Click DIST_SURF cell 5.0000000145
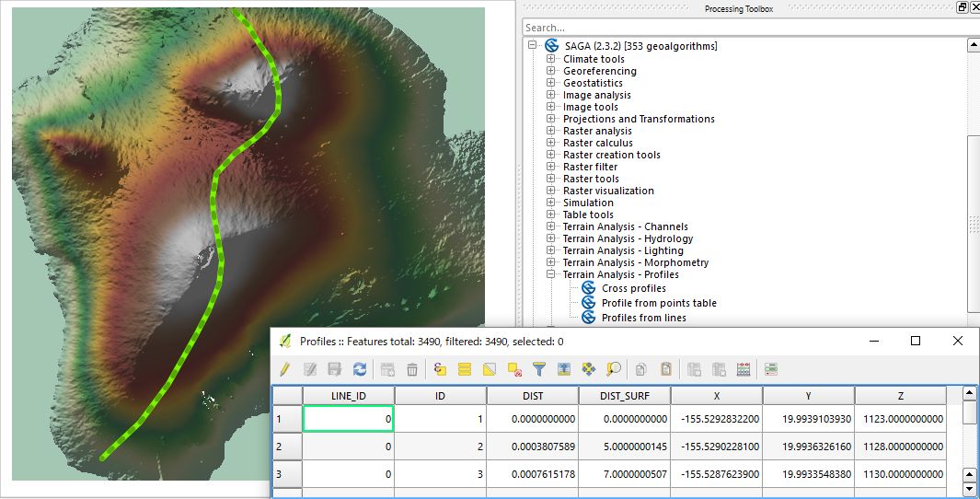 (x=625, y=447)
